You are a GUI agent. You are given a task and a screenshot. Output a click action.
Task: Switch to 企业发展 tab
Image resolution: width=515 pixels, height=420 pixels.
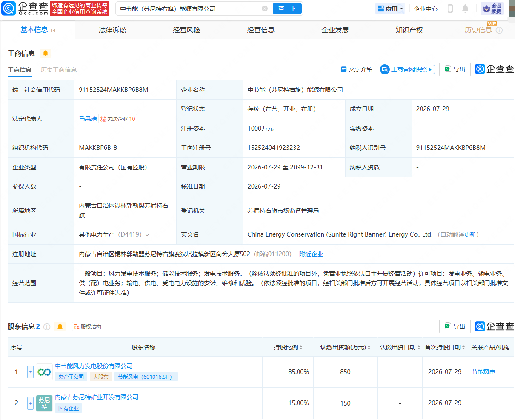[335, 30]
